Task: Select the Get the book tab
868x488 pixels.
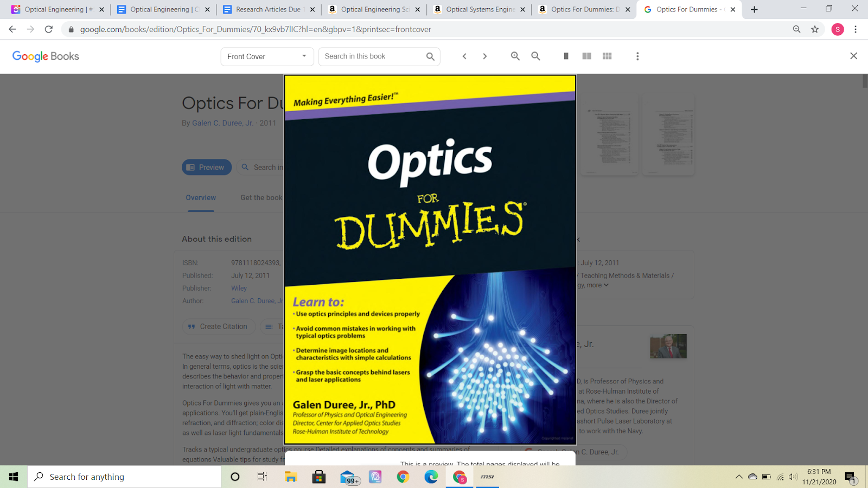Action: (261, 198)
